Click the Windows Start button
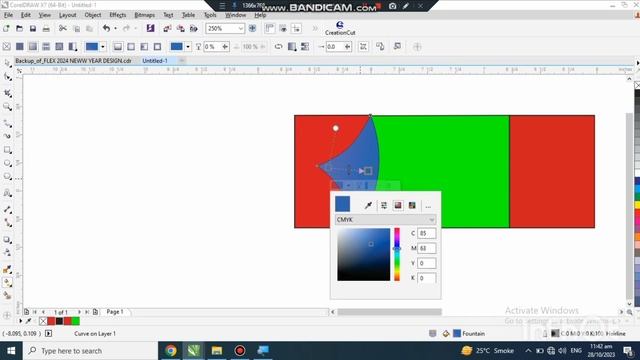The image size is (640, 360). pyautogui.click(x=11, y=351)
